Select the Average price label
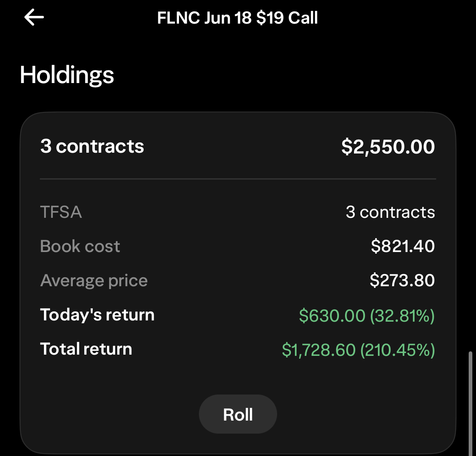This screenshot has width=476, height=456. point(94,281)
